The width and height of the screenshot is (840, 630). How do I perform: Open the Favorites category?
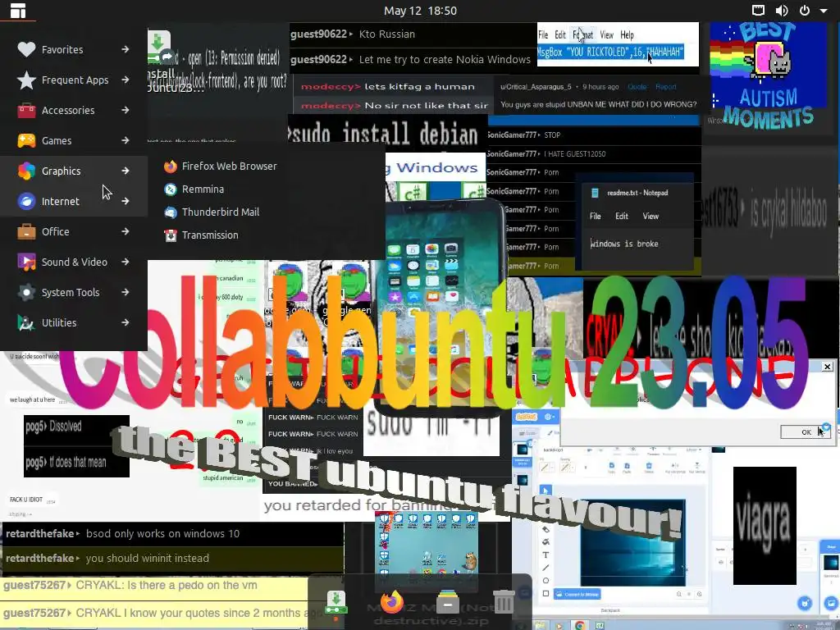point(74,49)
